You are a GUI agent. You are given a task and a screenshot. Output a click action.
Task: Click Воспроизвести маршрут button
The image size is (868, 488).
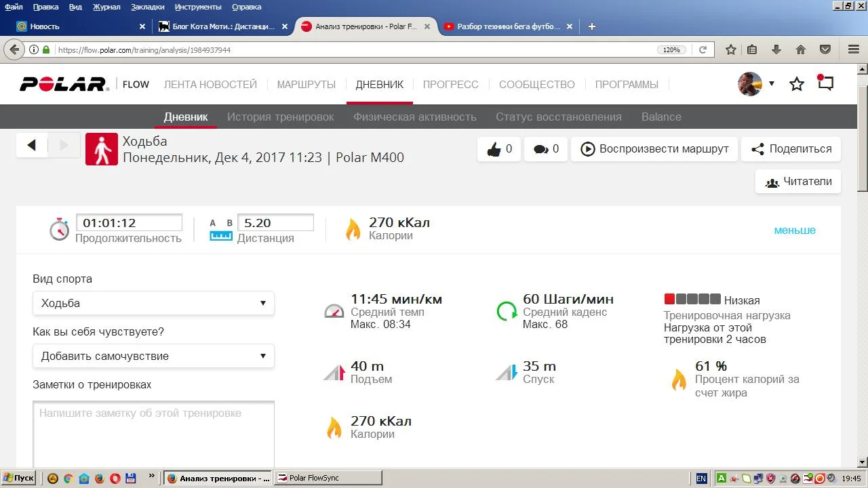click(x=654, y=149)
